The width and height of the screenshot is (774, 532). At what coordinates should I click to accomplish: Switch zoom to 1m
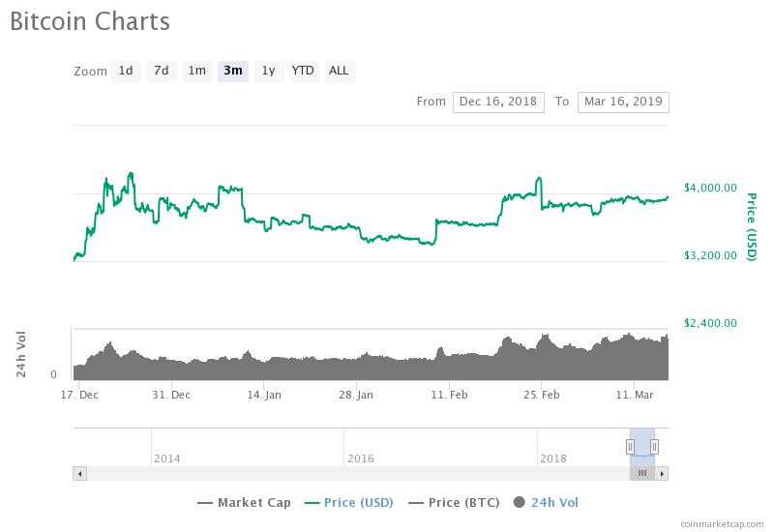(x=196, y=71)
